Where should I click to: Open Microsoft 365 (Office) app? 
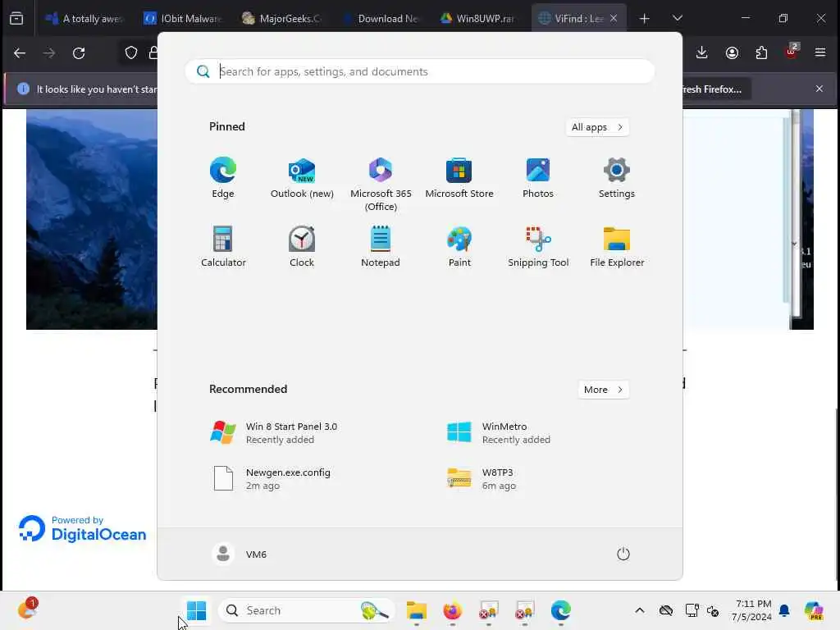point(381,185)
